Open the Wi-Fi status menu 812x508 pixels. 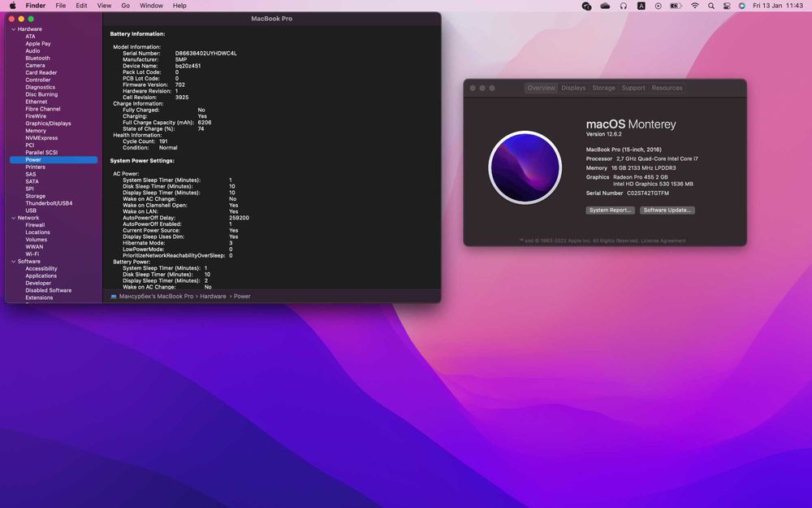694,6
